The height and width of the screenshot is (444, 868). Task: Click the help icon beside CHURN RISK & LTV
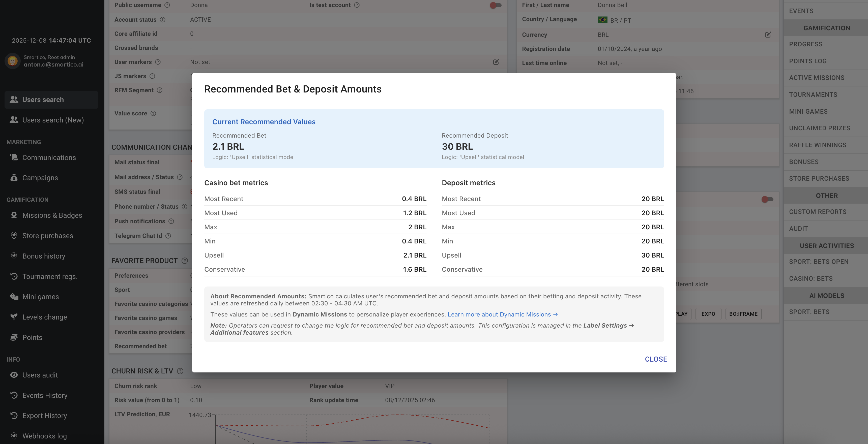(180, 371)
